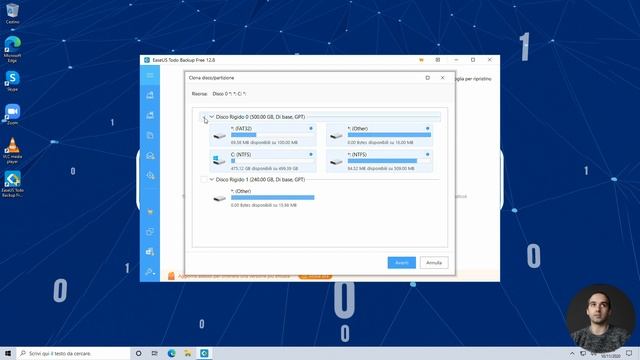Click the second backup icon in the sidebar
Viewport: 640px width, 360px height.
[x=150, y=116]
